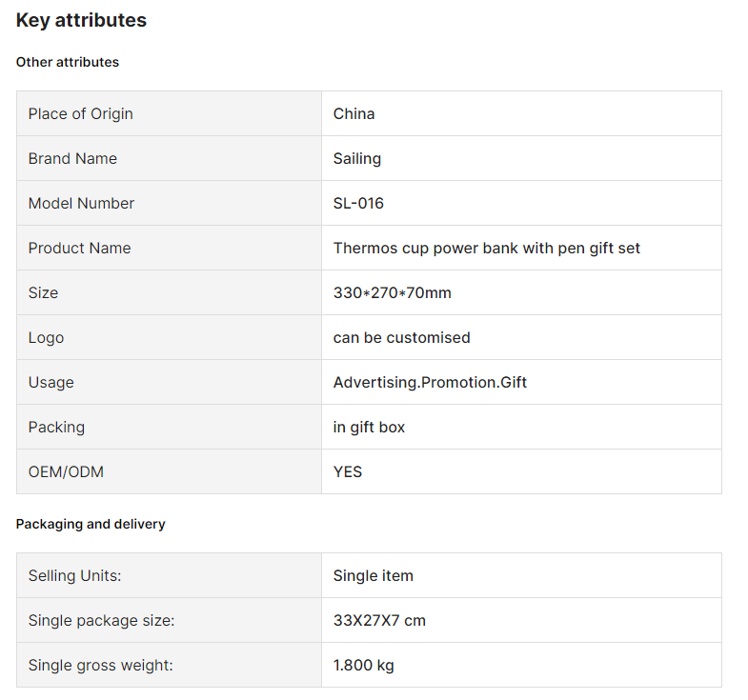
Task: Click the Model Number label
Action: pyautogui.click(x=81, y=203)
